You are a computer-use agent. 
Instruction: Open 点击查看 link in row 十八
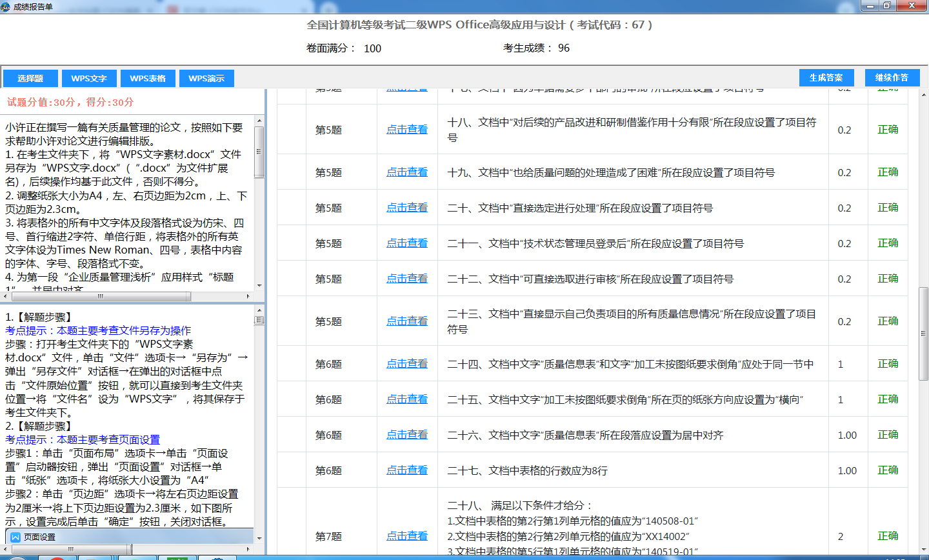pyautogui.click(x=407, y=130)
